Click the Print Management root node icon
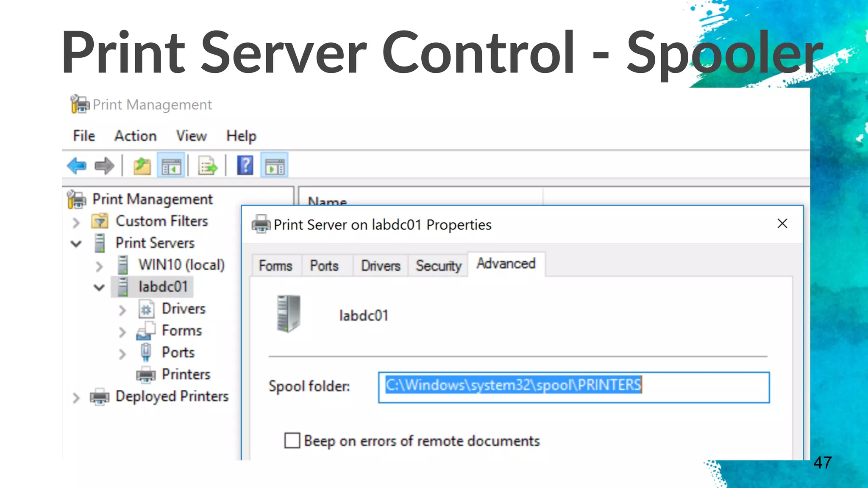 click(77, 199)
